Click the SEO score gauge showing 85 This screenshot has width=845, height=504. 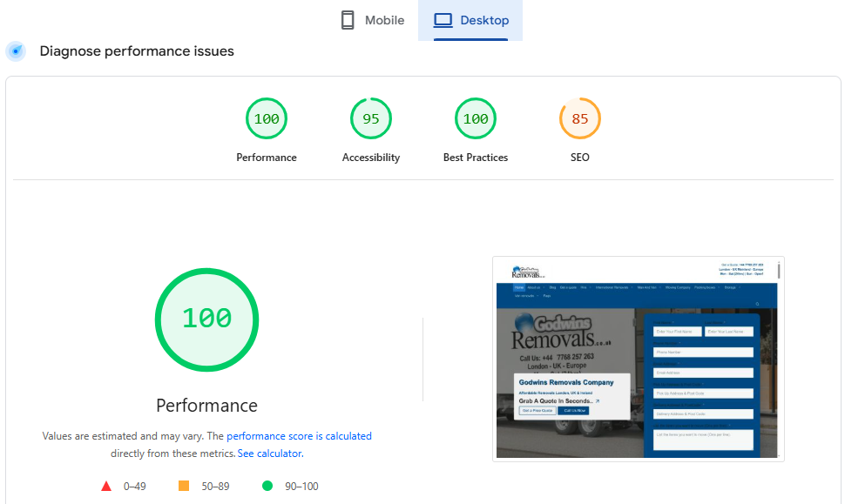[x=580, y=118]
